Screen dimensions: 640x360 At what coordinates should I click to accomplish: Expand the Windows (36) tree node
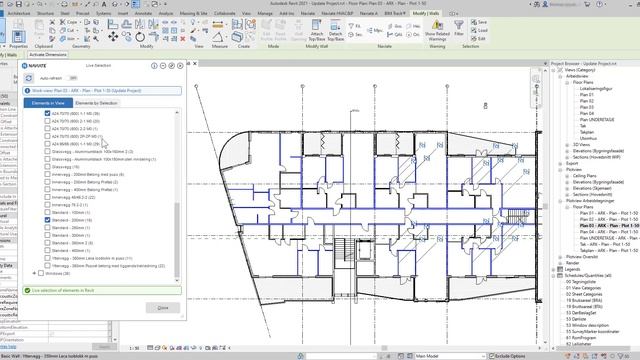(x=34, y=273)
